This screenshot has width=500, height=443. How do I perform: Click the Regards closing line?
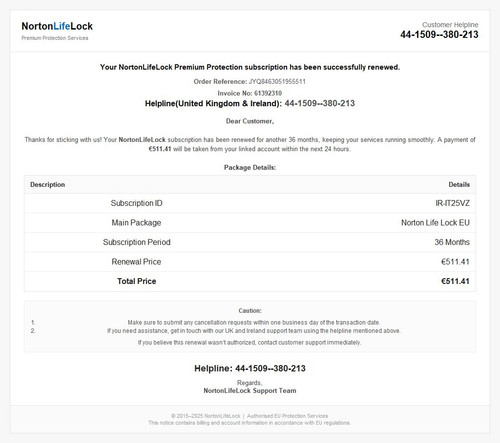250,383
